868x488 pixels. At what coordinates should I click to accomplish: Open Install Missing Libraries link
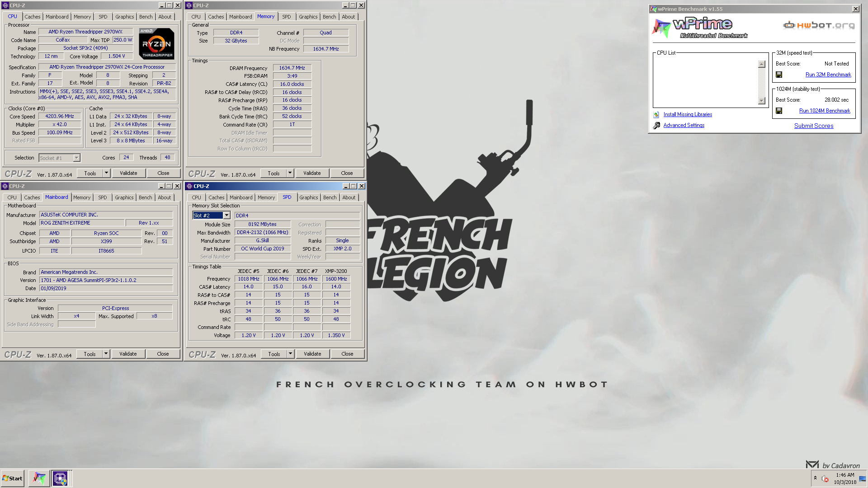point(688,115)
